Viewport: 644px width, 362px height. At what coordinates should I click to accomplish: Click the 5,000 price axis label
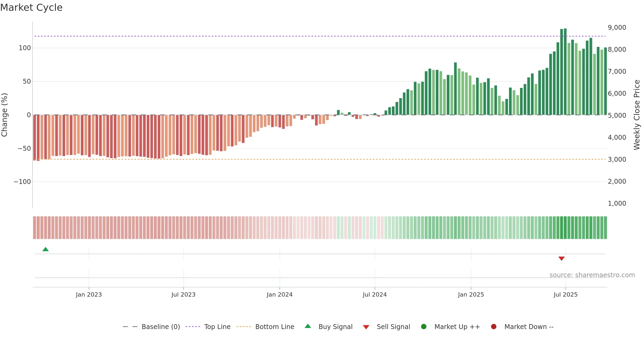point(617,116)
